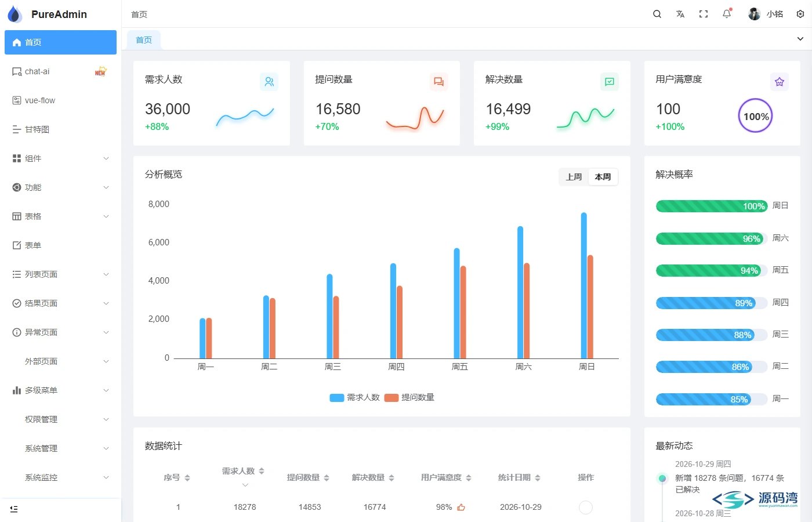The height and width of the screenshot is (522, 812).
Task: Click the round action button in row 1
Action: (x=586, y=507)
